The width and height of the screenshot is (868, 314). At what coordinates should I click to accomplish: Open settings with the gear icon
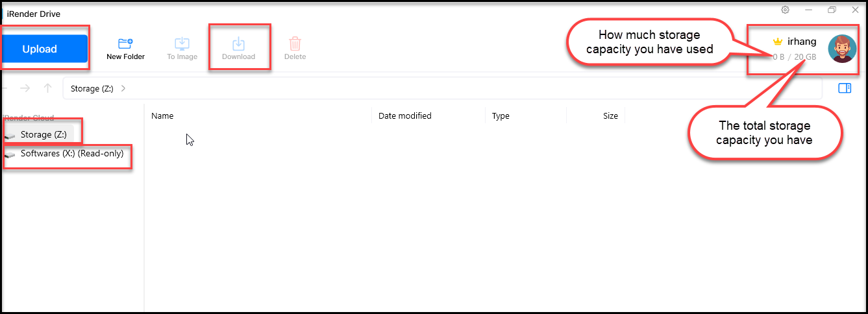tap(785, 10)
